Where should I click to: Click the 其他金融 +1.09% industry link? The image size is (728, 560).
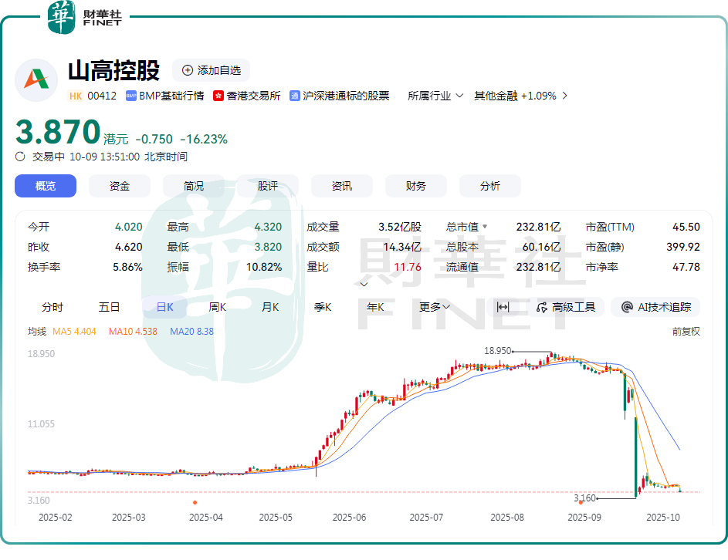520,96
